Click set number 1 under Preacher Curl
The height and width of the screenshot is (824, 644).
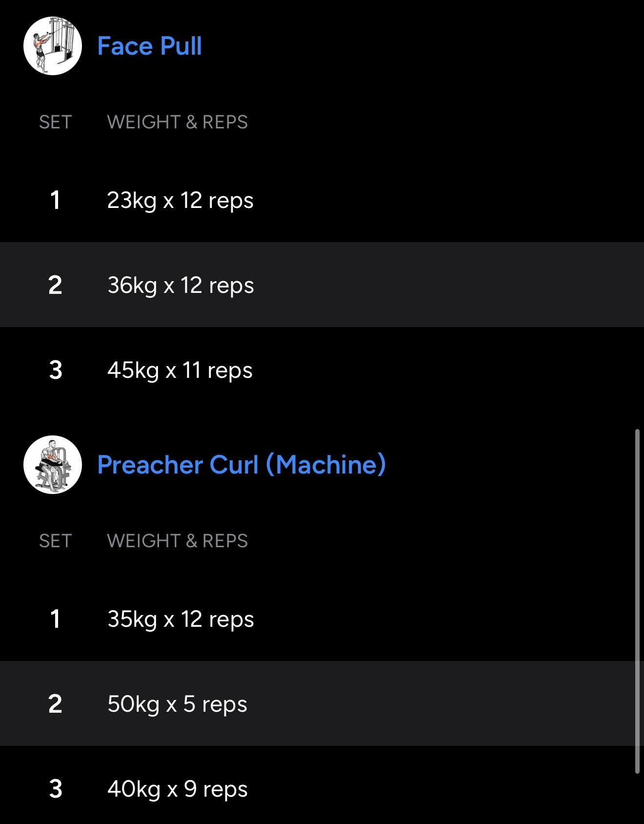tap(55, 619)
